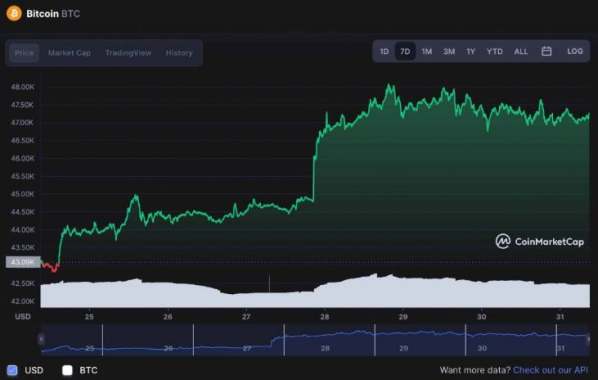Switch to the Market Cap tab
The width and height of the screenshot is (598, 380).
click(x=69, y=53)
